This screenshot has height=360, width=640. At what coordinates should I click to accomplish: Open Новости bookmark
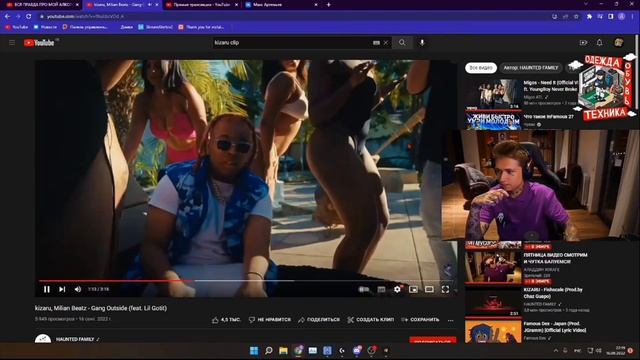45,27
